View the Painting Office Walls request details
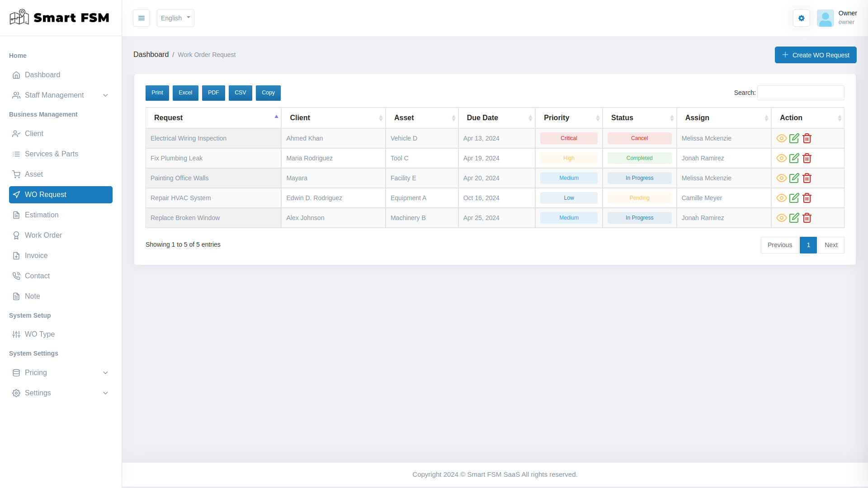 pos(781,178)
